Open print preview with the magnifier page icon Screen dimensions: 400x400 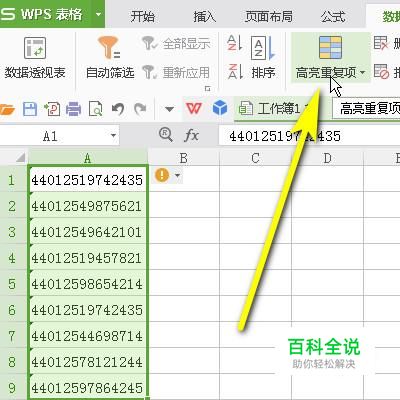95,109
